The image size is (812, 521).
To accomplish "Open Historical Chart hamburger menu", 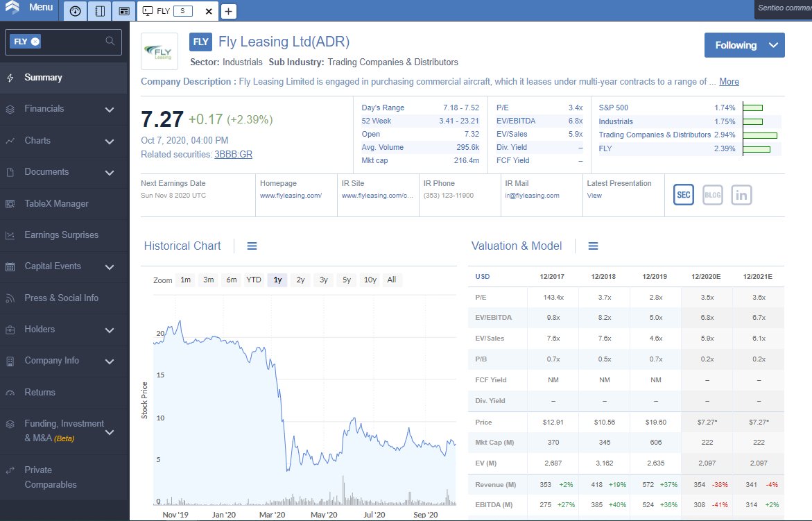I will tap(252, 246).
